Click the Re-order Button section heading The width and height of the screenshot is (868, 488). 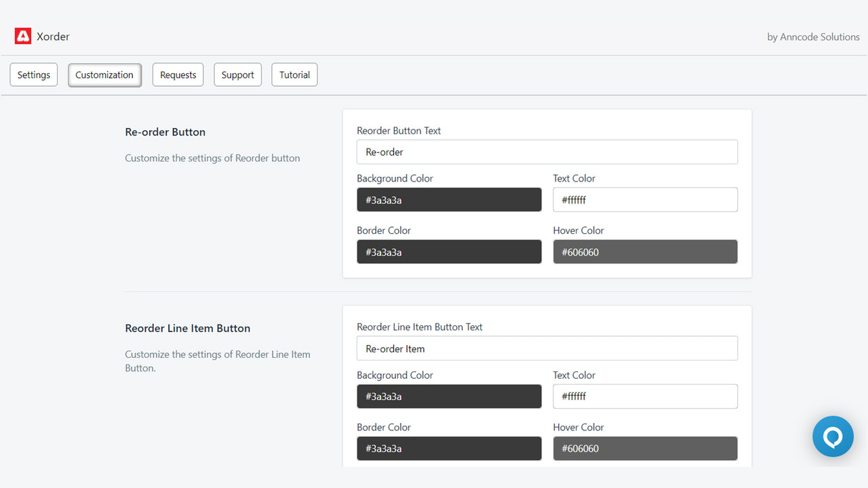165,131
